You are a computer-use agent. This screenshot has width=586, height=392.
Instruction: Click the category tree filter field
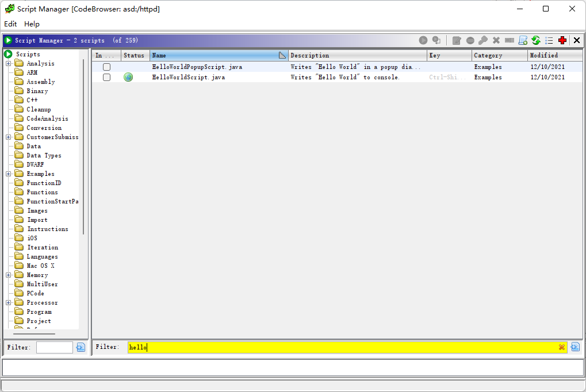pos(55,347)
